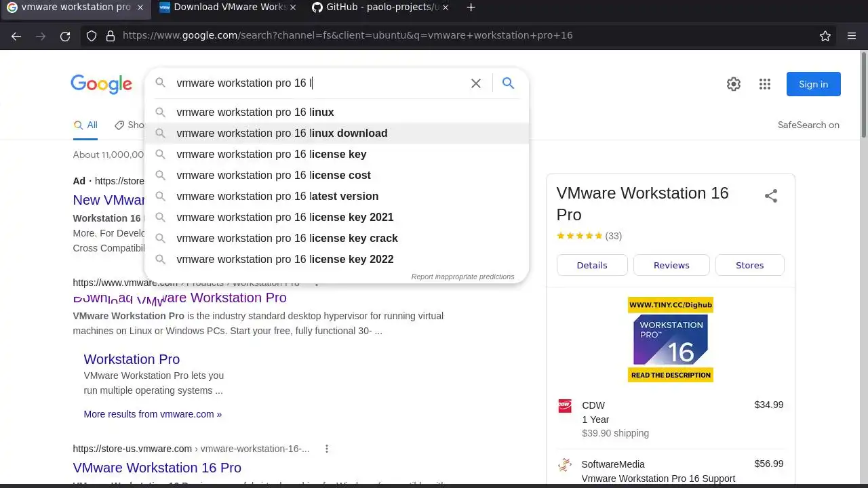Open the shield tracking protection icon
Viewport: 868px width, 488px height.
(92, 36)
